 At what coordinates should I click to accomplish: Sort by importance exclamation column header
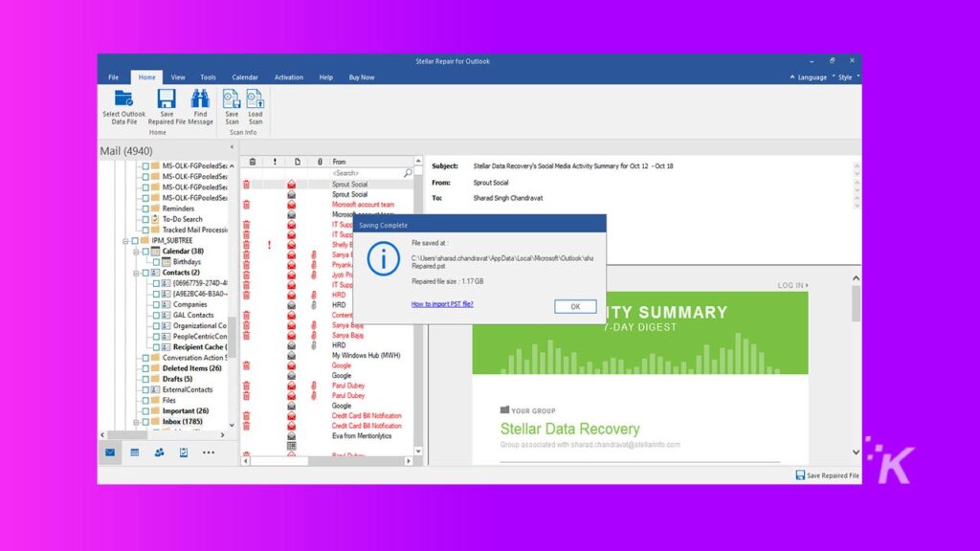[275, 162]
